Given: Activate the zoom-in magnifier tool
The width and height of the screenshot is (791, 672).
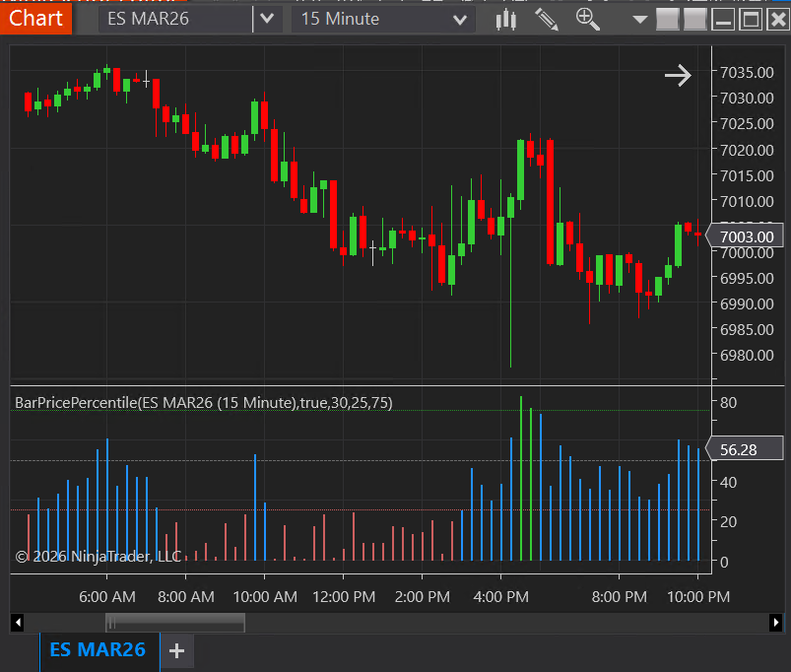Looking at the screenshot, I should (x=588, y=19).
